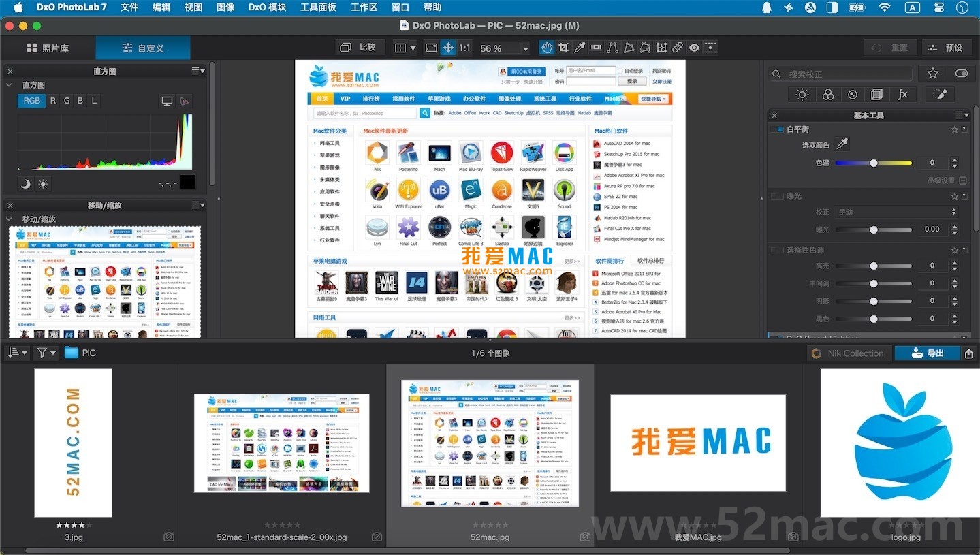This screenshot has width=980, height=555.
Task: Toggle highlight clipping sun icon in histogram
Action: coord(43,184)
